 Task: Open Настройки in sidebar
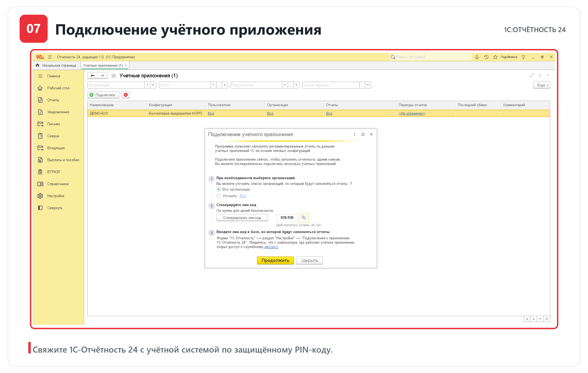(x=58, y=196)
